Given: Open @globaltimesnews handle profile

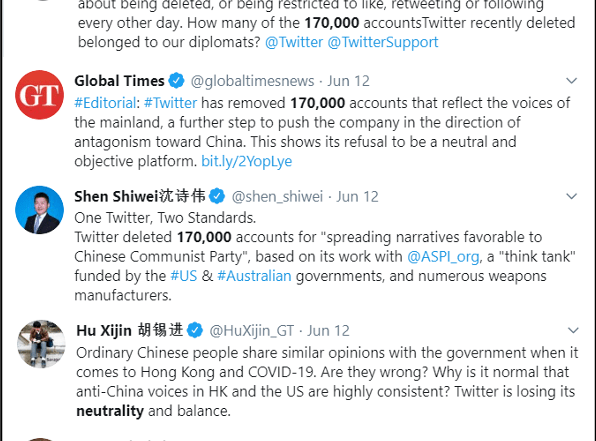Looking at the screenshot, I should pos(252,81).
